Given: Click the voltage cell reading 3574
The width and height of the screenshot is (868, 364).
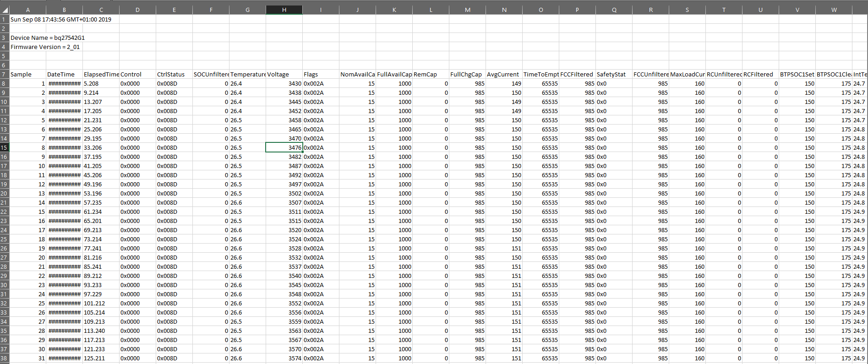Looking at the screenshot, I should pyautogui.click(x=284, y=358).
